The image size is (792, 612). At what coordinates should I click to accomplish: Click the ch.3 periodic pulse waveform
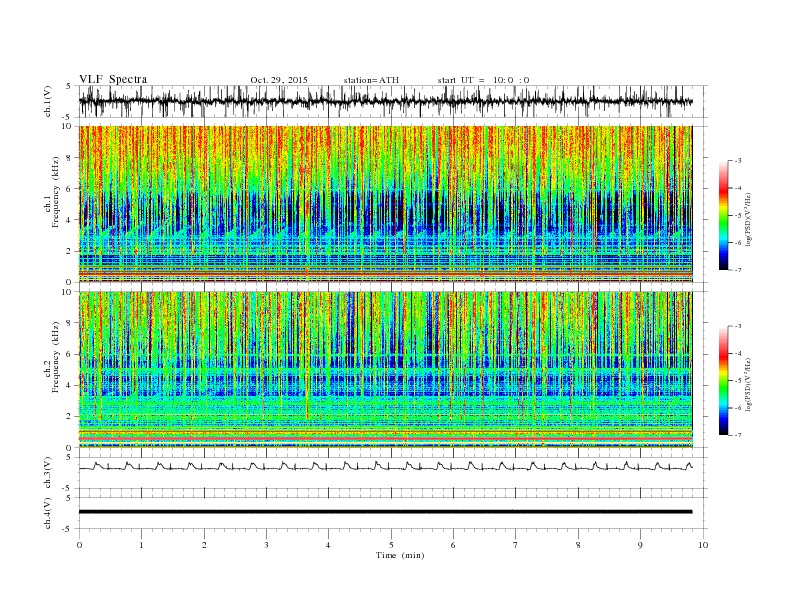tap(385, 466)
